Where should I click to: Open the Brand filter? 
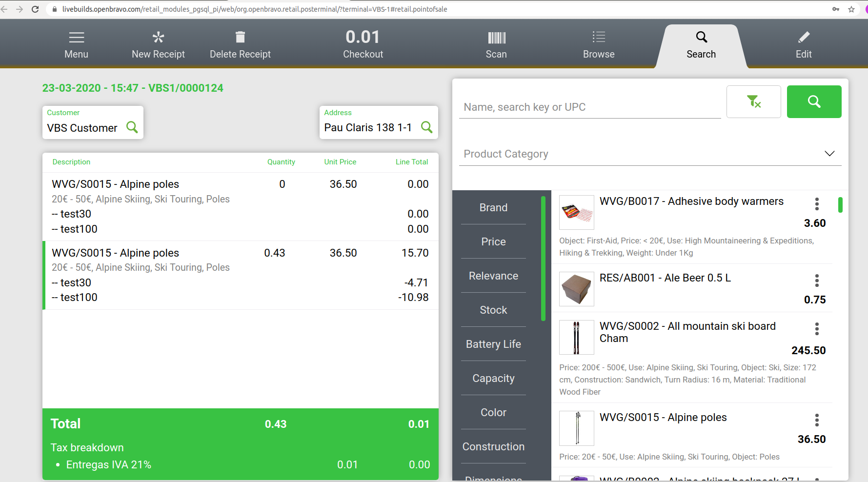[493, 207]
